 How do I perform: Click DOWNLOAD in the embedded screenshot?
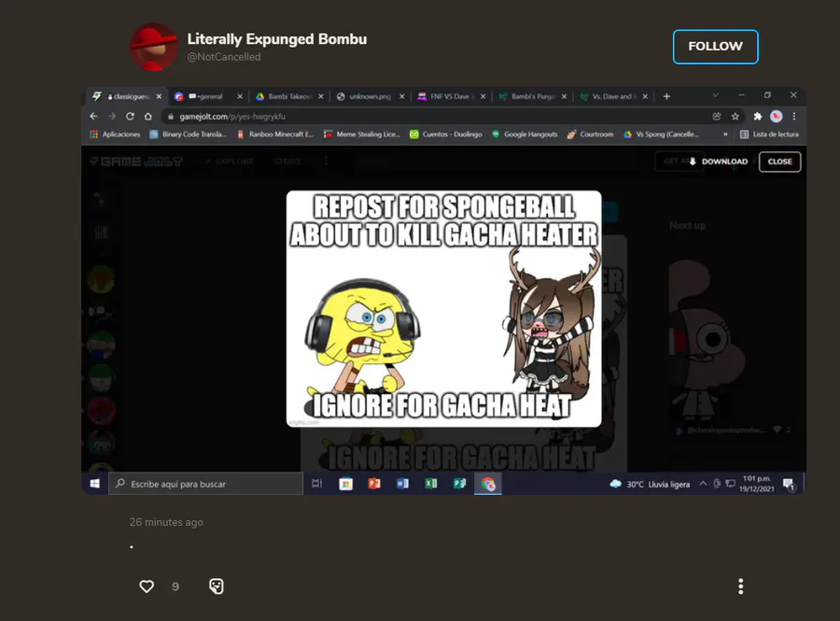point(719,162)
